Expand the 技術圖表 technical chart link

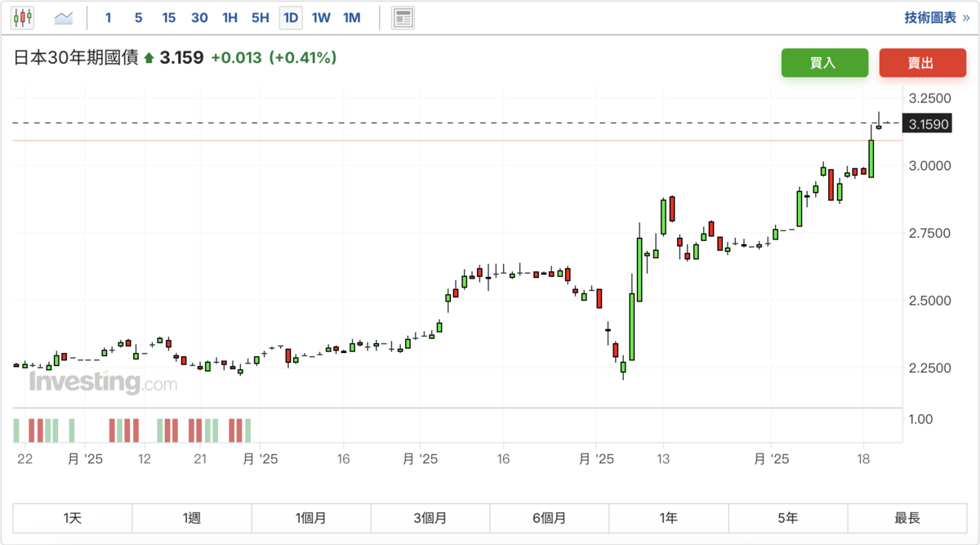936,17
